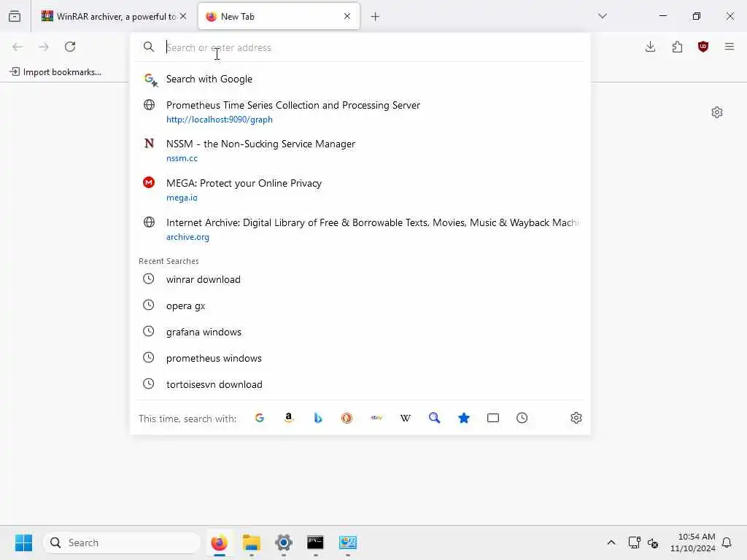Screen dimensions: 747x560
Task: Open Internet Archive Digital Library suggestion
Action: click(x=360, y=229)
